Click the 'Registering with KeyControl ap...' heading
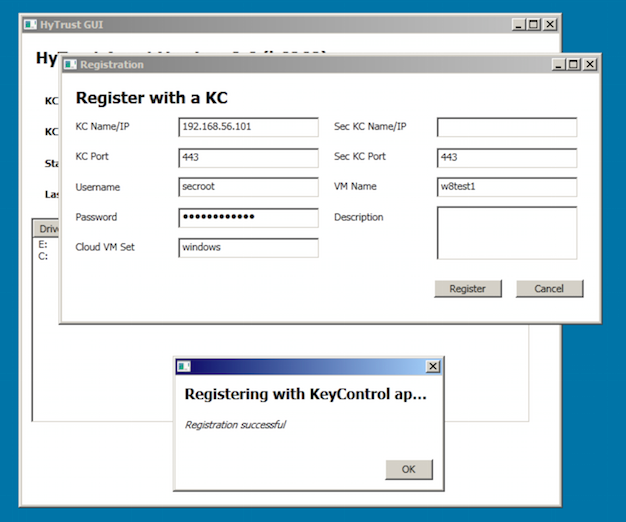 (x=305, y=394)
